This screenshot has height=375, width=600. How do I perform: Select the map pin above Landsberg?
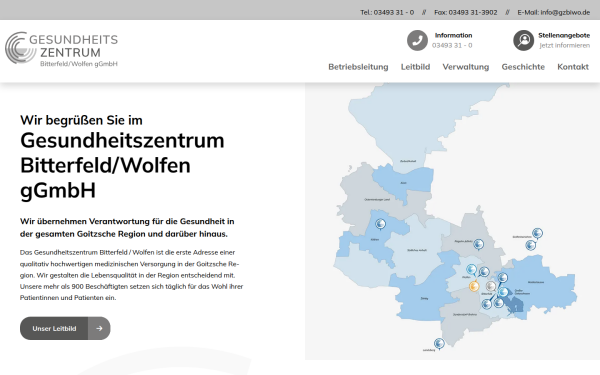[x=439, y=344]
